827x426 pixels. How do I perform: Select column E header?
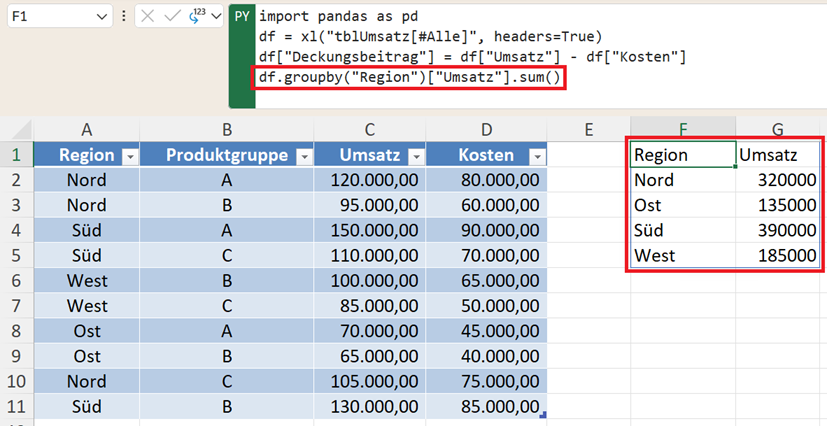click(588, 127)
